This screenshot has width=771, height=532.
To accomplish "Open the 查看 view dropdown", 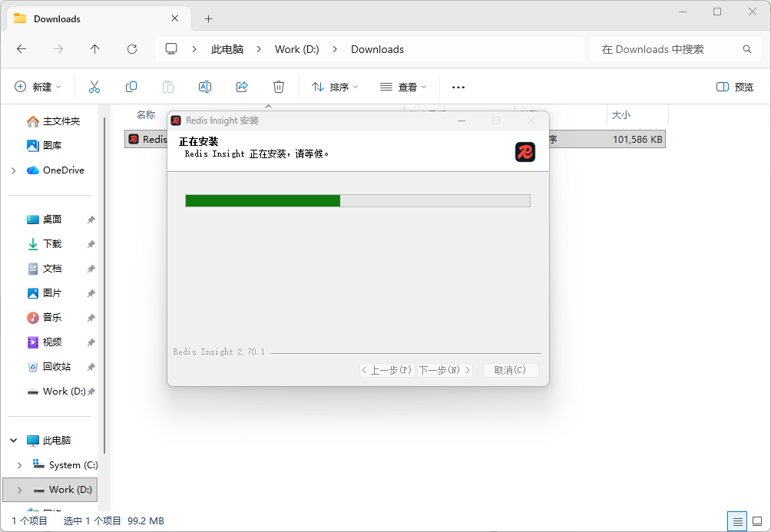I will click(402, 87).
